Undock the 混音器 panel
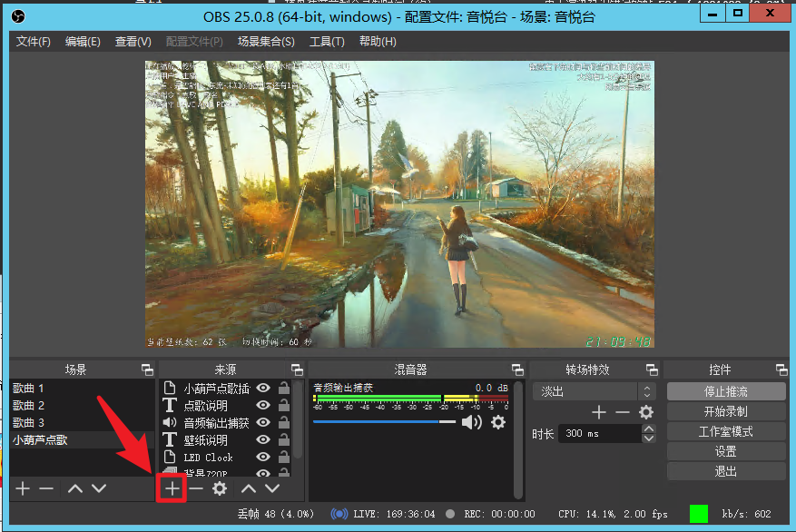The height and width of the screenshot is (532, 796). (x=517, y=369)
